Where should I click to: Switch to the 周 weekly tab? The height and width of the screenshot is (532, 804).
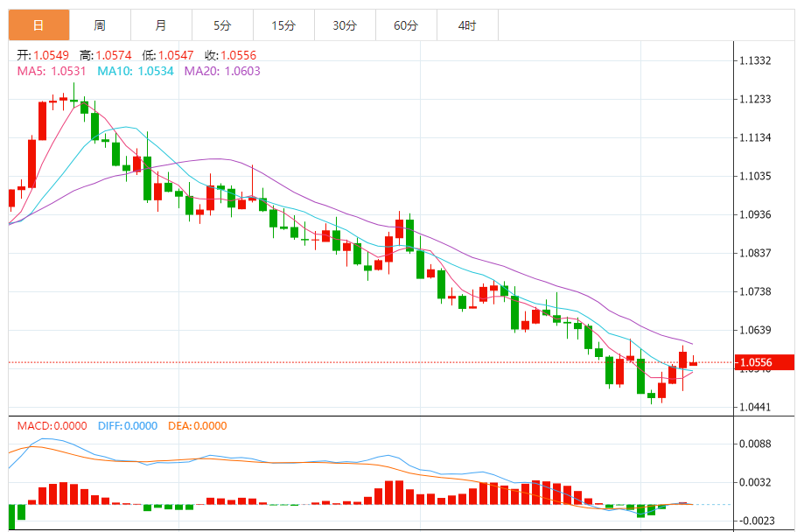tap(100, 24)
